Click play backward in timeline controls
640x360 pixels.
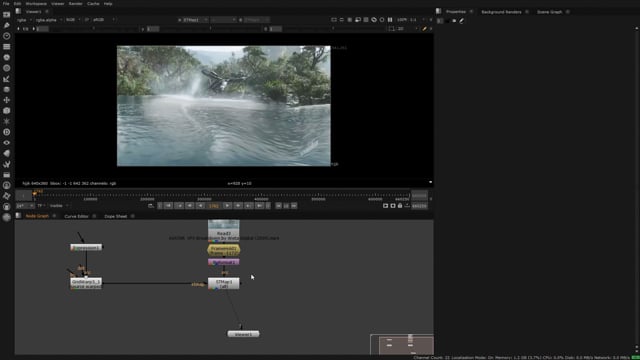(x=200, y=206)
